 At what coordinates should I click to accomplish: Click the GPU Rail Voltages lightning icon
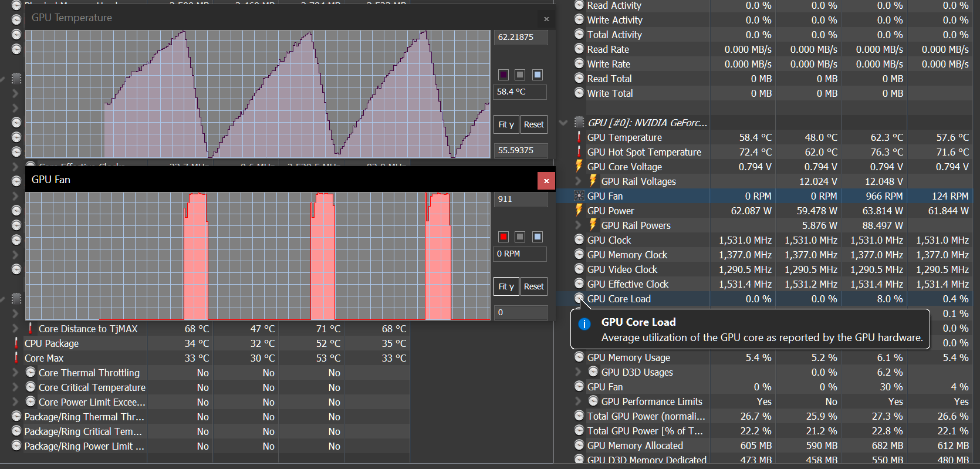[x=593, y=181]
